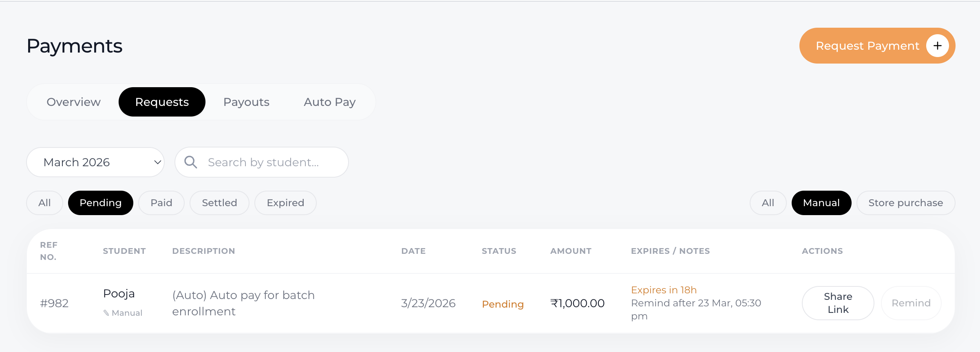Go to the Auto Pay tab
Viewport: 980px width, 352px height.
pos(329,102)
